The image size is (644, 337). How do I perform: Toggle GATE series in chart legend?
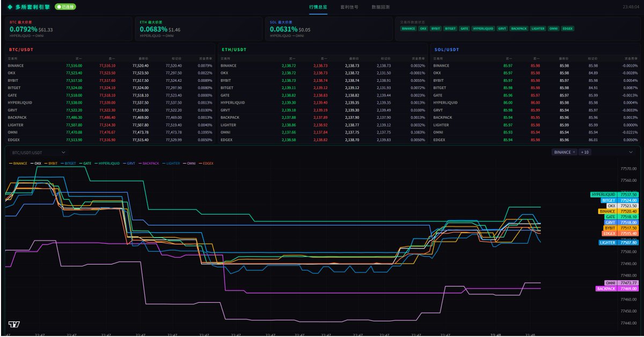coord(85,163)
